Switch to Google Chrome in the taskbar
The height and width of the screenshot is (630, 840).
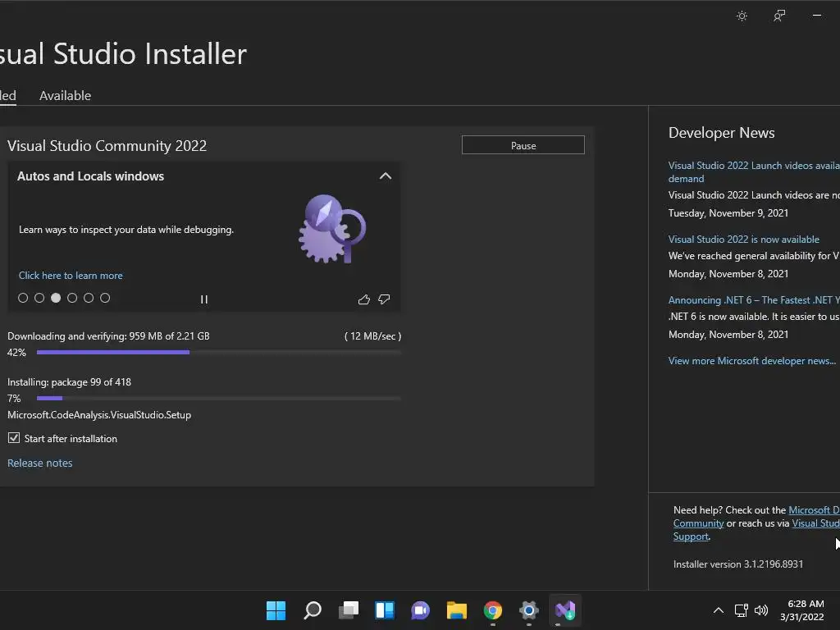tap(493, 610)
